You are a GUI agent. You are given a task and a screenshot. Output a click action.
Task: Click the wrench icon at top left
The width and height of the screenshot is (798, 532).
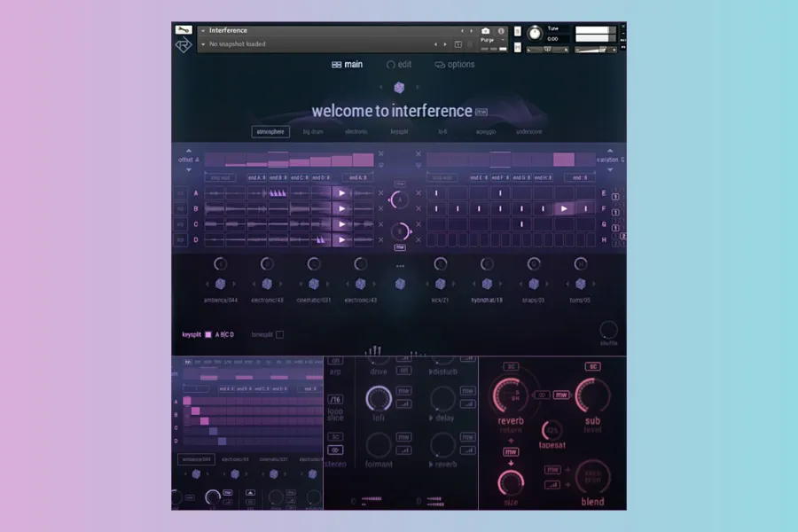184,31
